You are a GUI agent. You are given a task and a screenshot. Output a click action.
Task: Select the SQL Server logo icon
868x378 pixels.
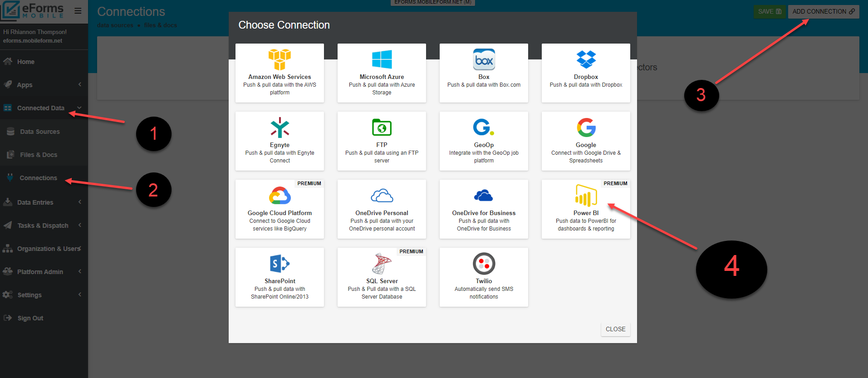pos(382,264)
